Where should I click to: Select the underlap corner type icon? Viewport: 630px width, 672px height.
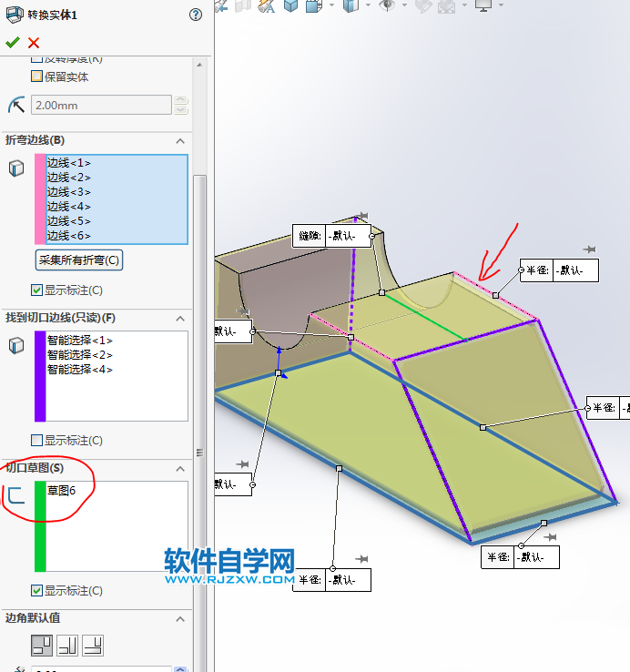point(93,646)
